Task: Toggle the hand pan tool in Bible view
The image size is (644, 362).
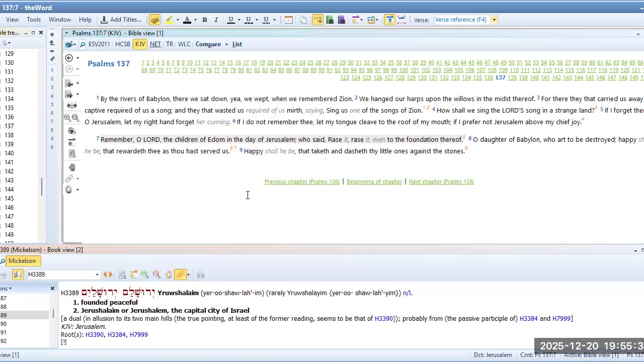Action: click(x=72, y=167)
